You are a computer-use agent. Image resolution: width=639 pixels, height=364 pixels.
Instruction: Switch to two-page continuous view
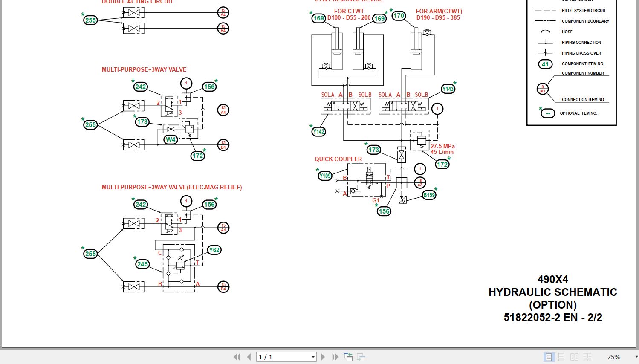[587, 357]
